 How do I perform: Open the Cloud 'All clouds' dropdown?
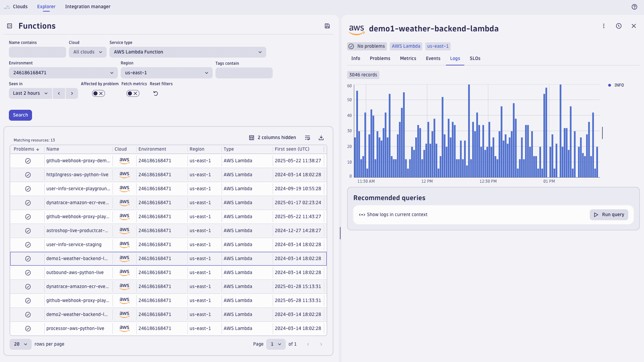tap(88, 52)
